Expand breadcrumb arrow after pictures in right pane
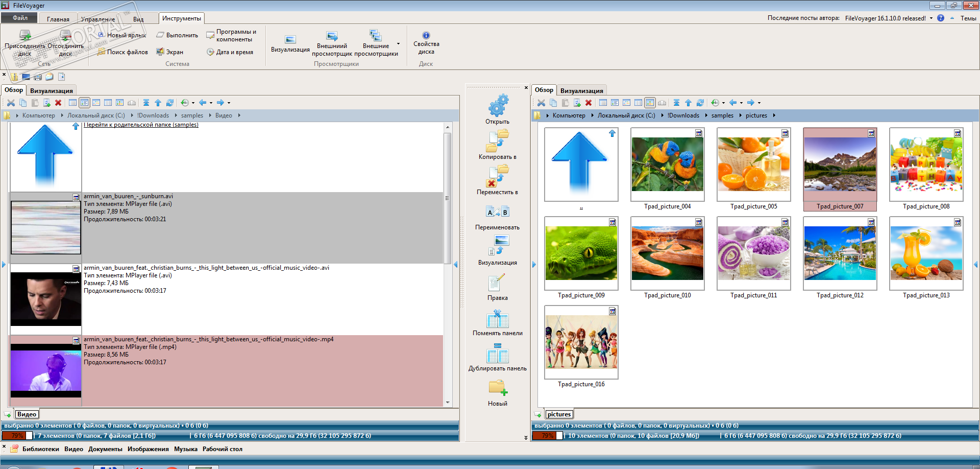Image resolution: width=980 pixels, height=469 pixels. pyautogui.click(x=774, y=115)
